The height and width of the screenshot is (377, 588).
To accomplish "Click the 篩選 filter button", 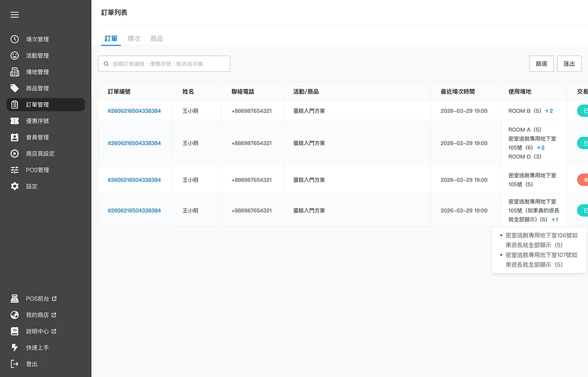I will pyautogui.click(x=541, y=64).
